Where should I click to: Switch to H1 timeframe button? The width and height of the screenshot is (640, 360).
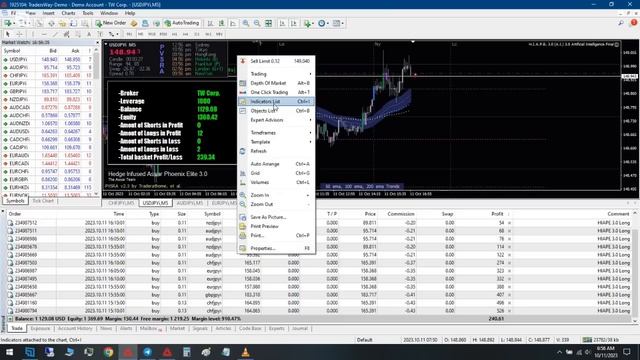174,34
